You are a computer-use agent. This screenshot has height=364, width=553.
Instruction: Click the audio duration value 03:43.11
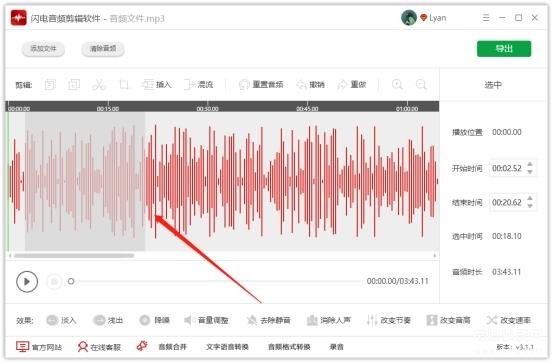coord(507,272)
